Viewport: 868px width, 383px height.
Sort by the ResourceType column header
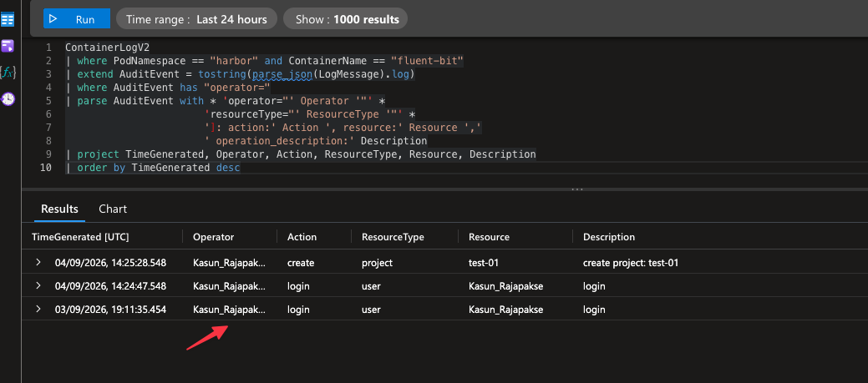[x=393, y=236]
